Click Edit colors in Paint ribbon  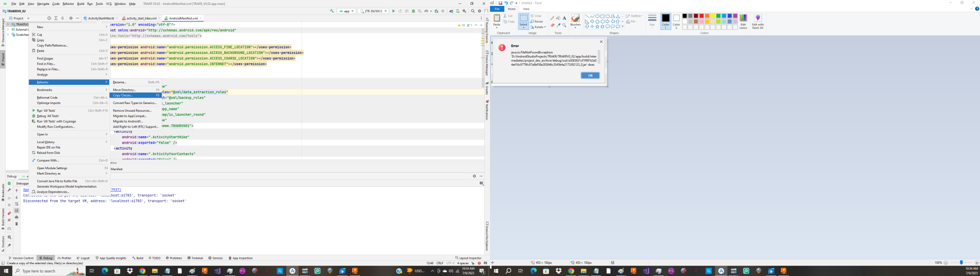[x=743, y=22]
